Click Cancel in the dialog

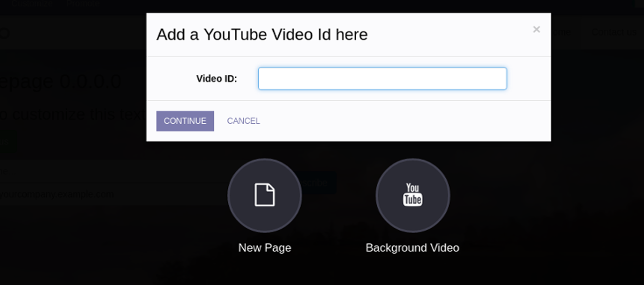pos(243,121)
